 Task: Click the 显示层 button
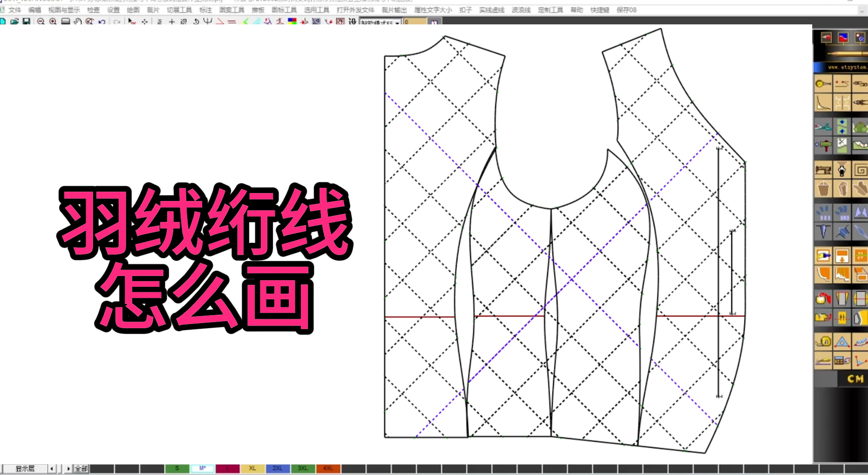(x=25, y=469)
